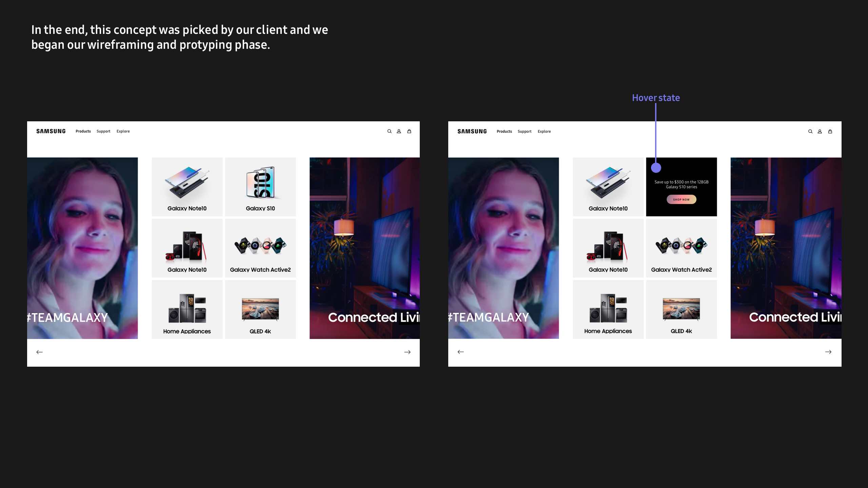The image size is (868, 488).
Task: Click the 'Save up to $300' promo text
Action: tap(682, 184)
